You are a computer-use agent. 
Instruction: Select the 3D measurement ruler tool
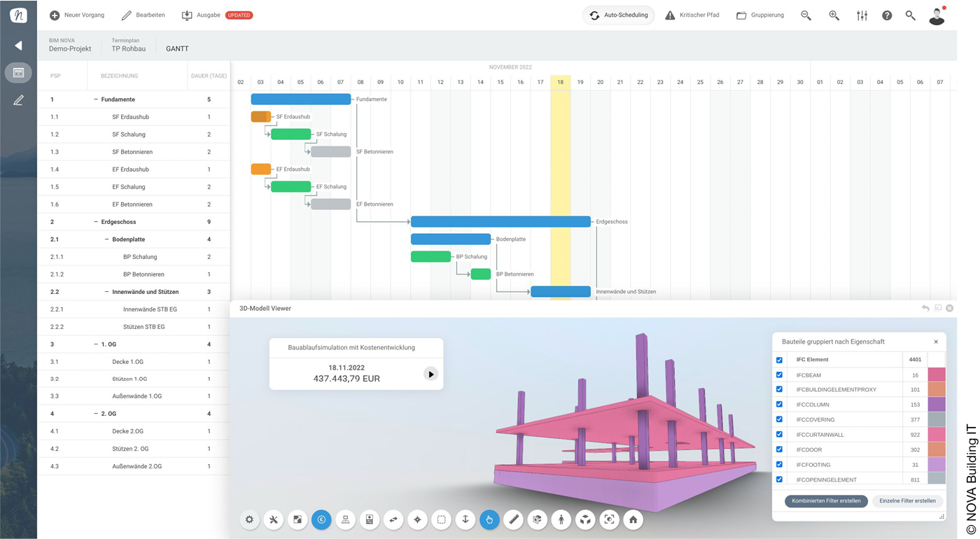[513, 519]
